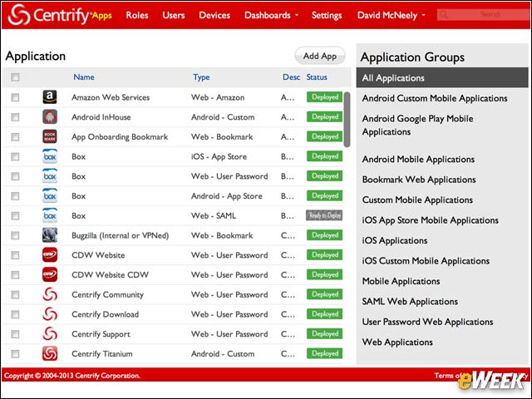
Task: Click the iOS - App Store type cell
Action: click(219, 157)
